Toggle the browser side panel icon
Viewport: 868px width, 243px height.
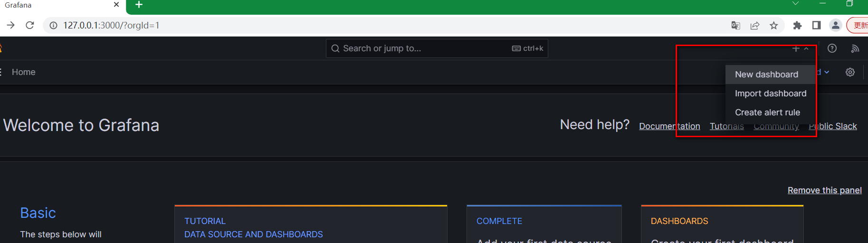pos(816,26)
